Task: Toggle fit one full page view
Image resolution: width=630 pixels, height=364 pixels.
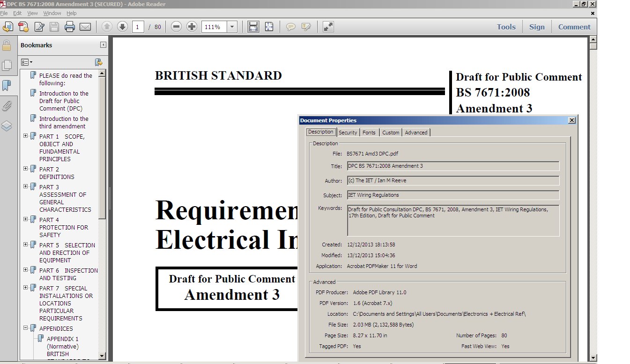Action: coord(269,27)
